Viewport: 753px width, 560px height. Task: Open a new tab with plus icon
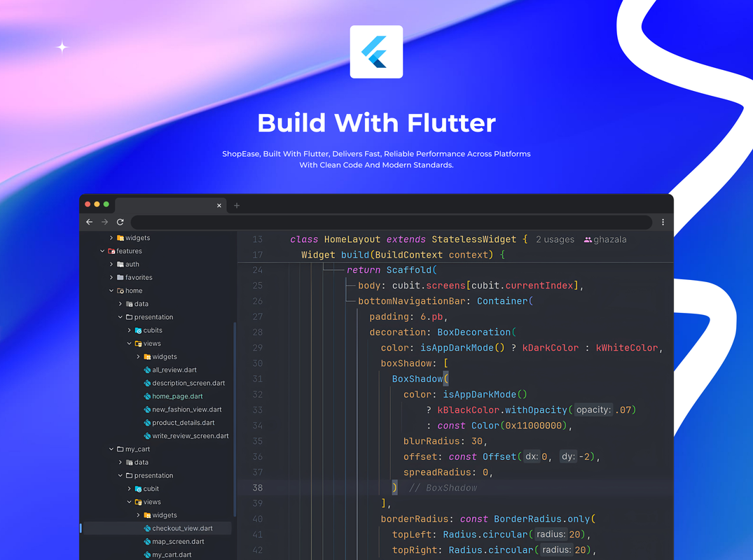click(x=237, y=206)
